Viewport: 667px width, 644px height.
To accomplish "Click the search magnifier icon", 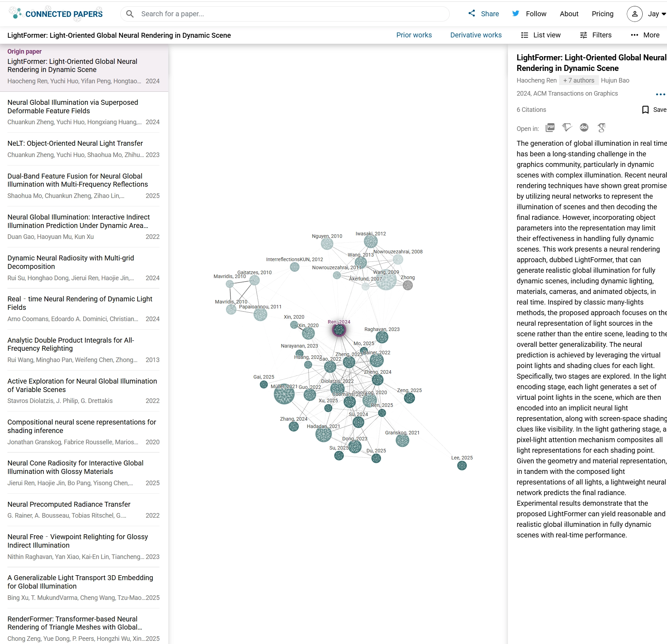I will 130,14.
